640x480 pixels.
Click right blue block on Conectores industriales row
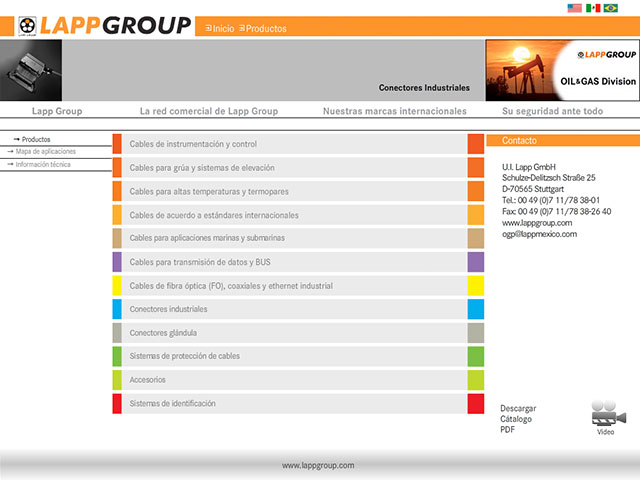click(x=476, y=309)
